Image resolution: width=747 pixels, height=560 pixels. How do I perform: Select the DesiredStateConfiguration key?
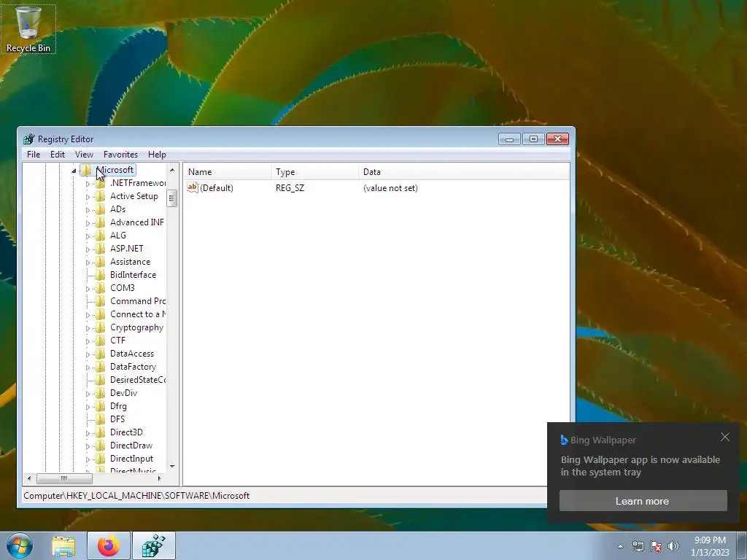(138, 380)
